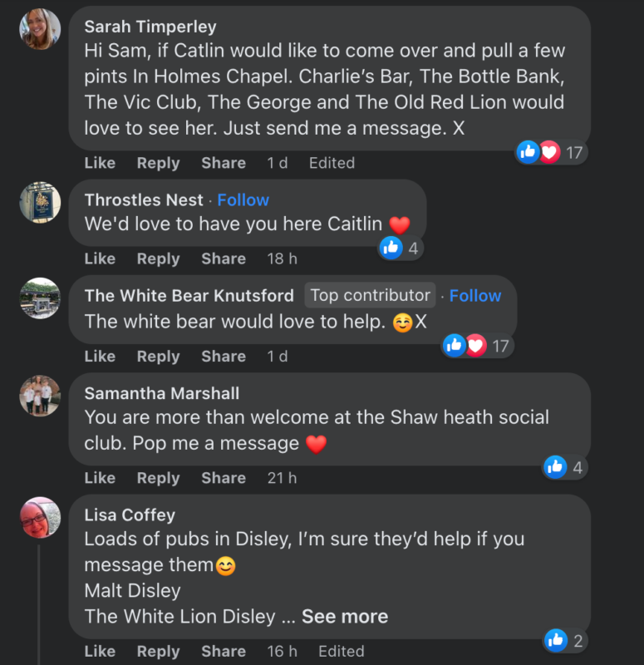The width and height of the screenshot is (644, 665).
Task: Open Throstles Nest profile avatar
Action: [x=40, y=202]
